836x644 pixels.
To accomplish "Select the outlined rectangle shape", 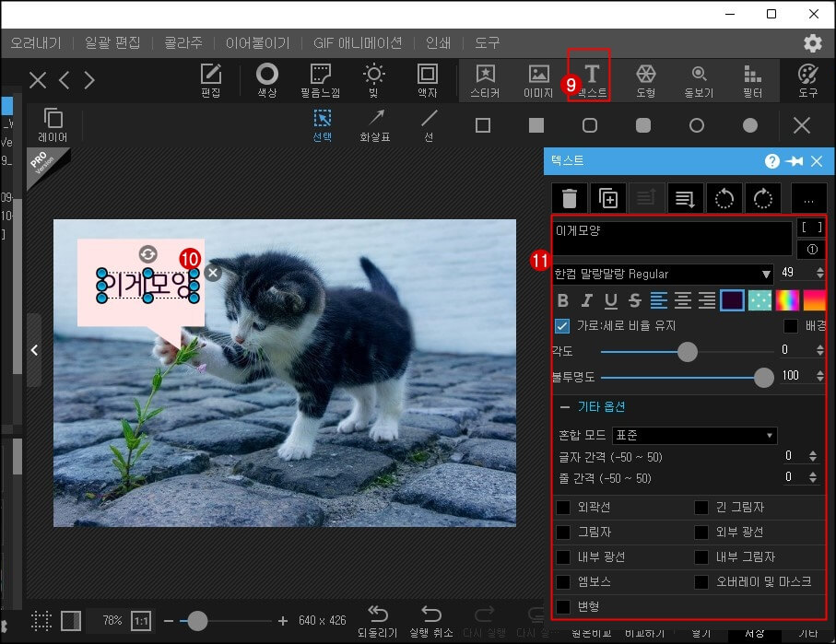I will point(483,125).
